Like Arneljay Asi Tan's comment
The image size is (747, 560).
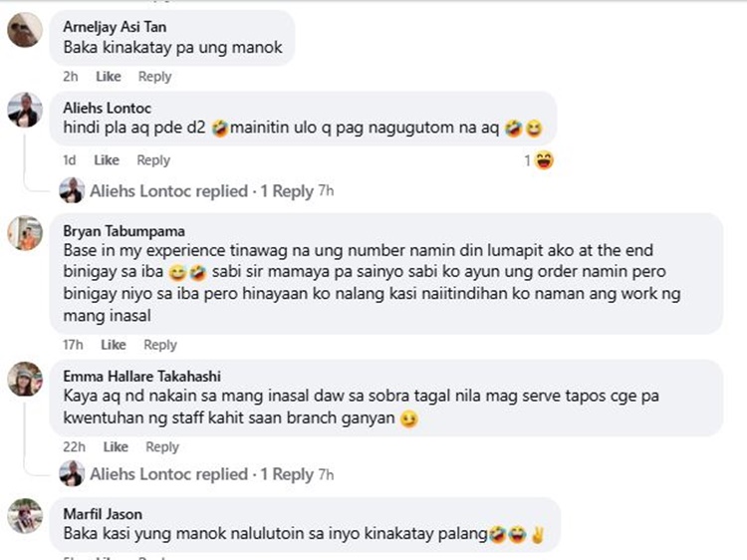pos(109,77)
